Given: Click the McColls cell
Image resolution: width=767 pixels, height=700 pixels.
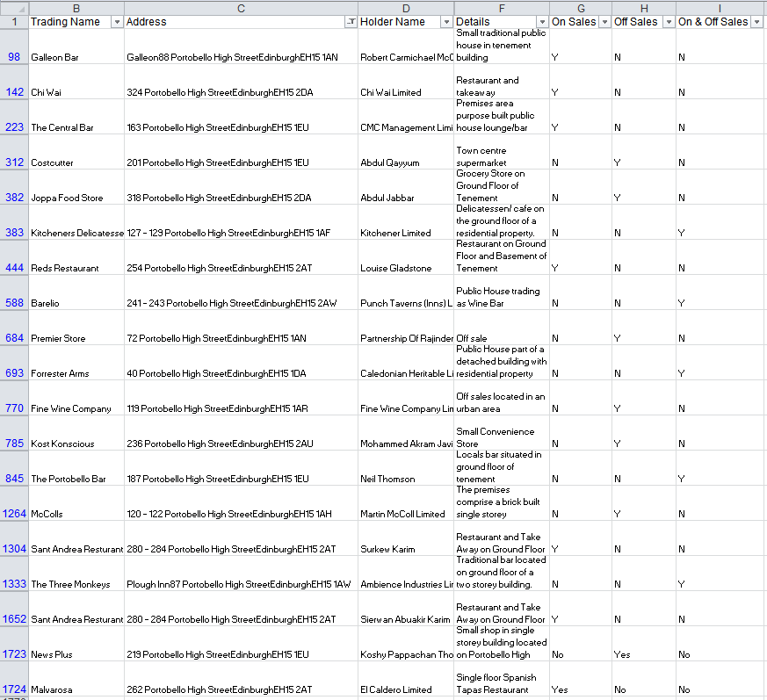Looking at the screenshot, I should pos(76,503).
